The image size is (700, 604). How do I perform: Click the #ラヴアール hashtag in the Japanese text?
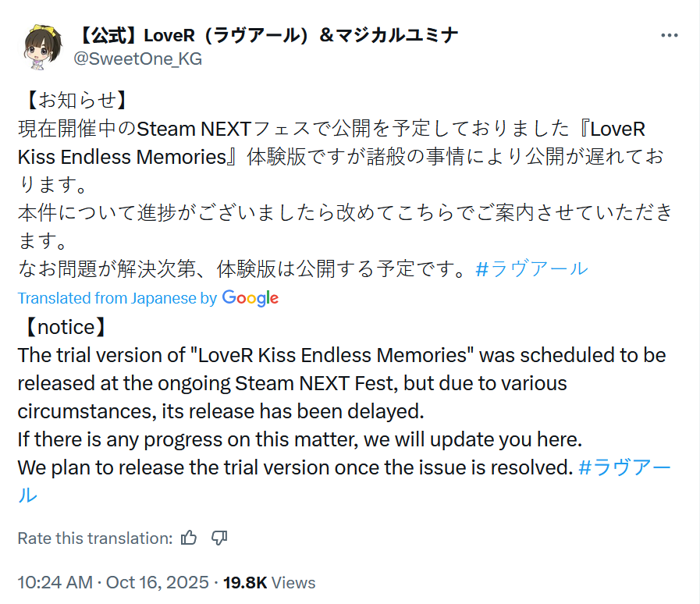(531, 269)
